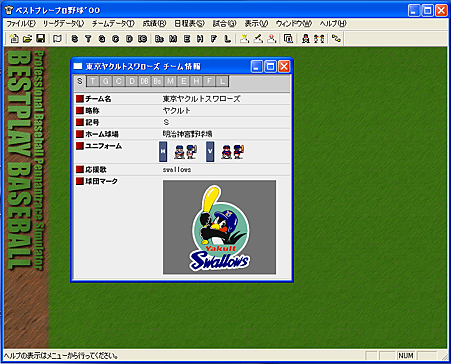
Task: Click the NUM indicator in status bar
Action: coord(406,356)
